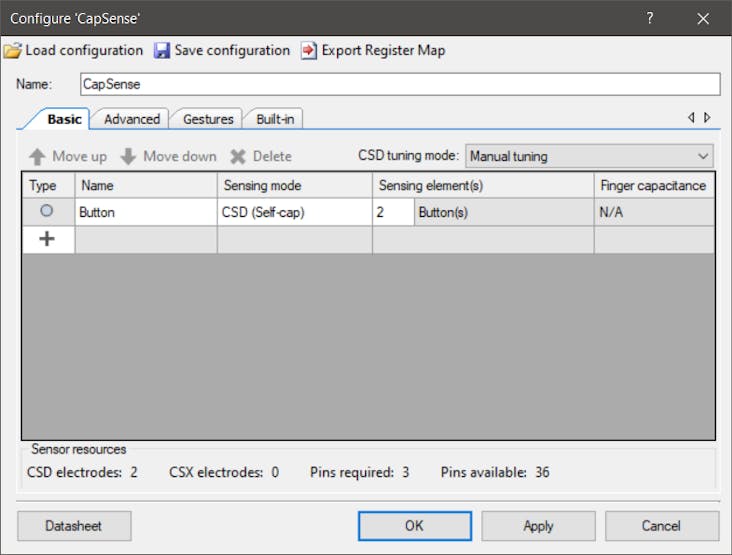Edit the sensing elements count field

click(x=392, y=212)
